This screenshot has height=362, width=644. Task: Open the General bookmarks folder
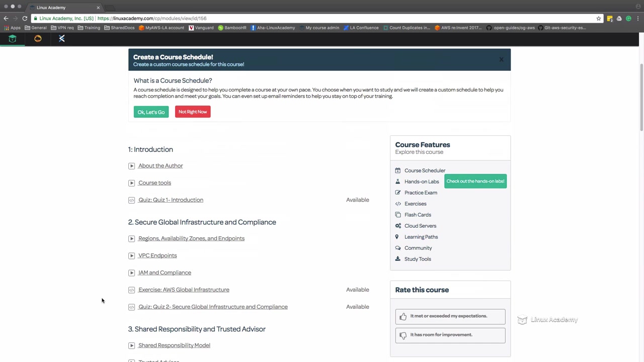click(x=36, y=28)
